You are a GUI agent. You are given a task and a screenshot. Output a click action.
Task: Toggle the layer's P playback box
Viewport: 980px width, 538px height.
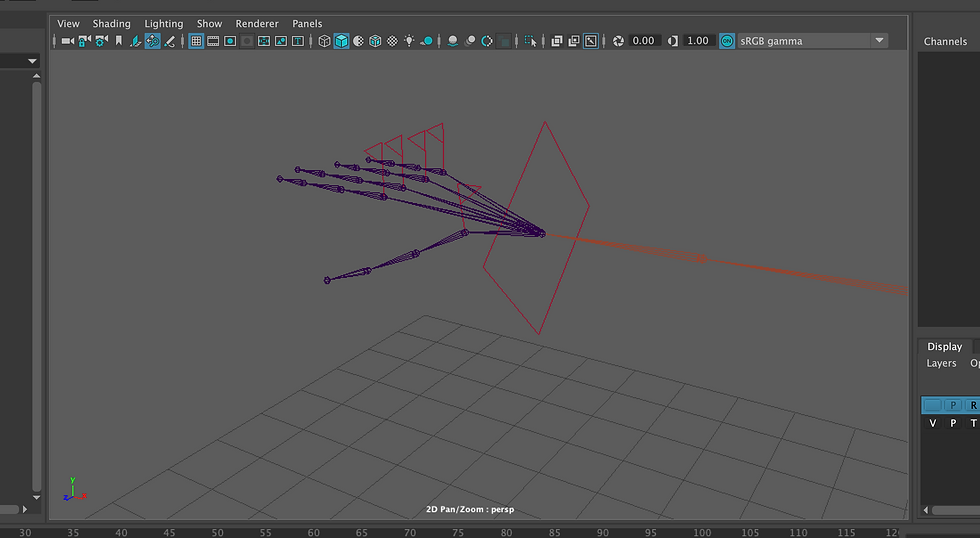pyautogui.click(x=953, y=423)
